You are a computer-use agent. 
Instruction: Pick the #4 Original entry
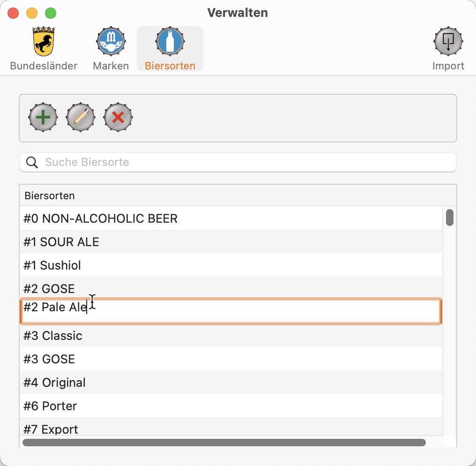231,383
